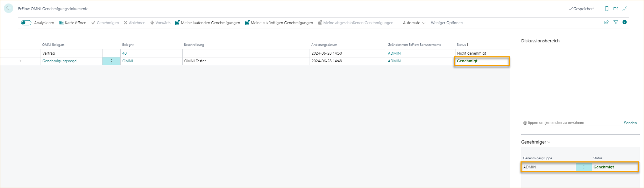The width and height of the screenshot is (644, 188).
Task: Click the row selector arrow for Genehmigungsregel
Action: click(20, 61)
